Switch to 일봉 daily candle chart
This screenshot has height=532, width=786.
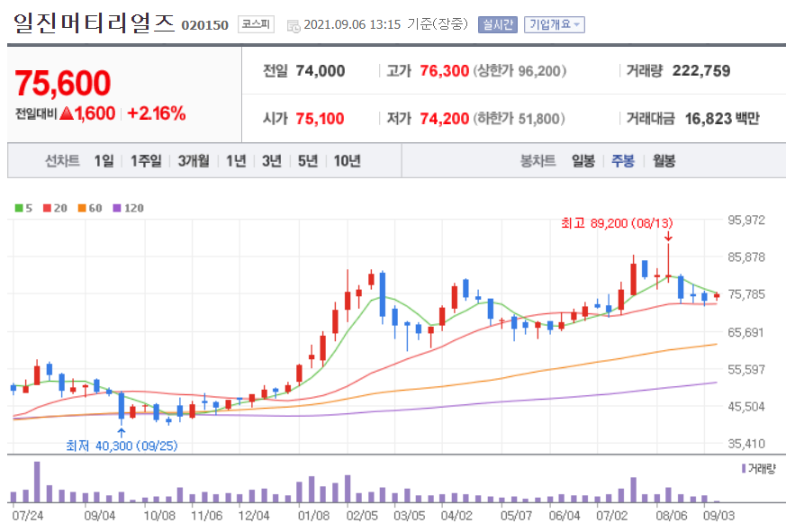(x=583, y=161)
